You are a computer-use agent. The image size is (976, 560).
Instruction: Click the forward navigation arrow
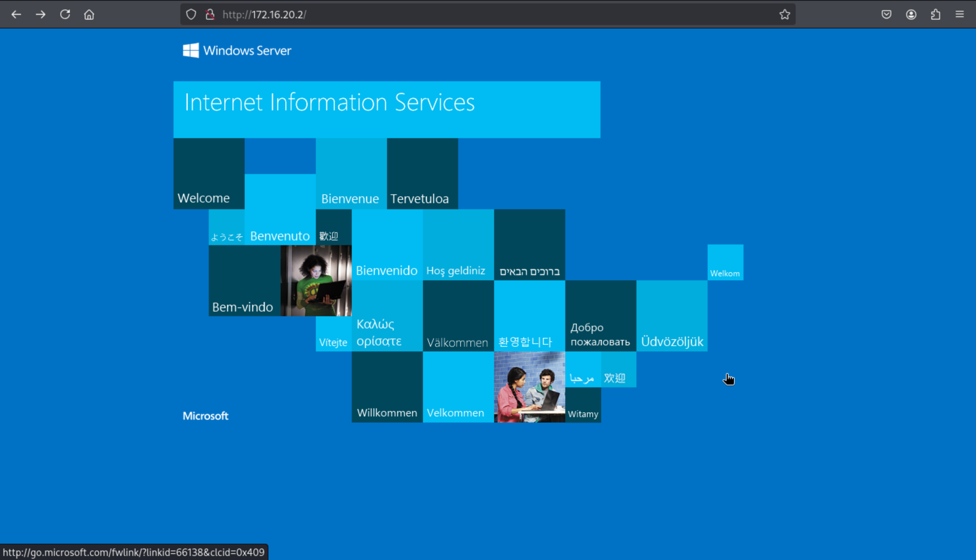point(40,15)
